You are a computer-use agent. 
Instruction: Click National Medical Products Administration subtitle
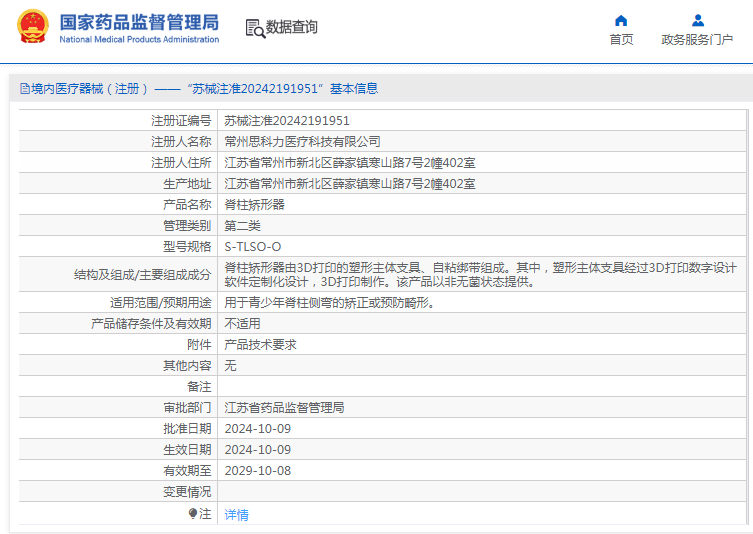(x=139, y=39)
